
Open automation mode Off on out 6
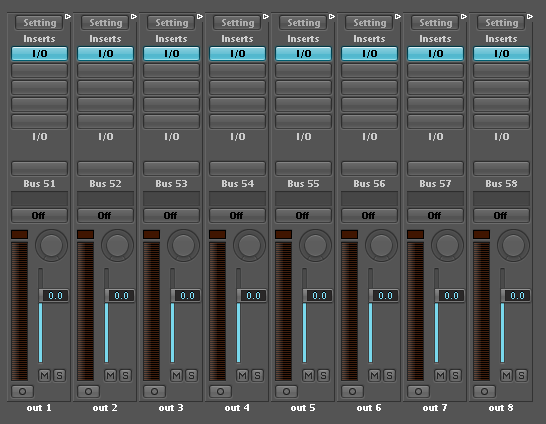[x=369, y=215]
